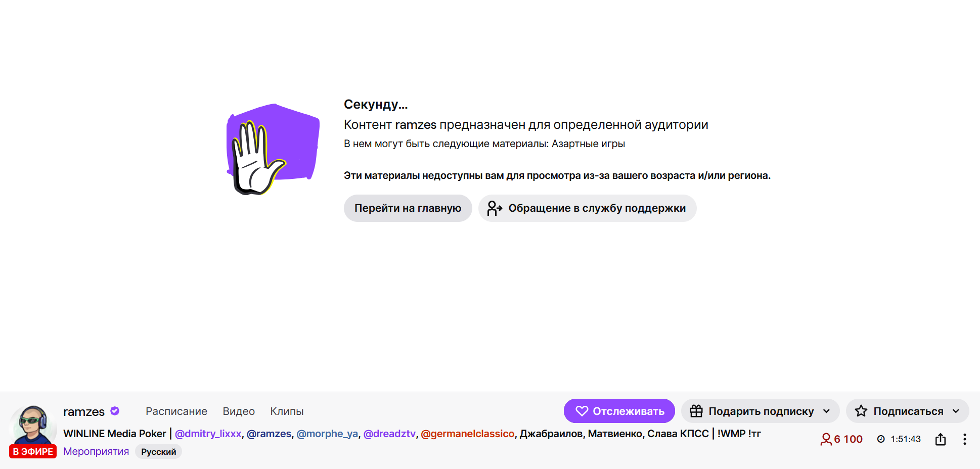Open the @germanelclassico mention link
This screenshot has height=469, width=980.
468,434
